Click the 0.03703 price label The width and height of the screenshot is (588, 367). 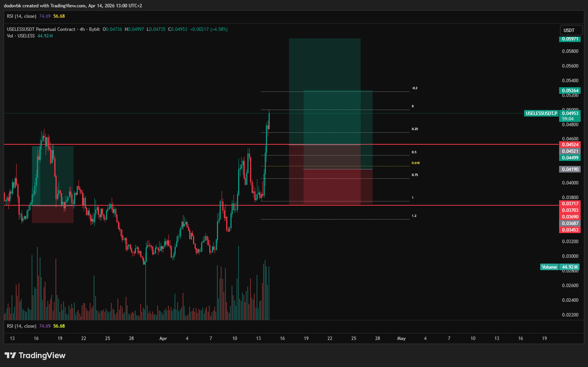click(x=569, y=210)
